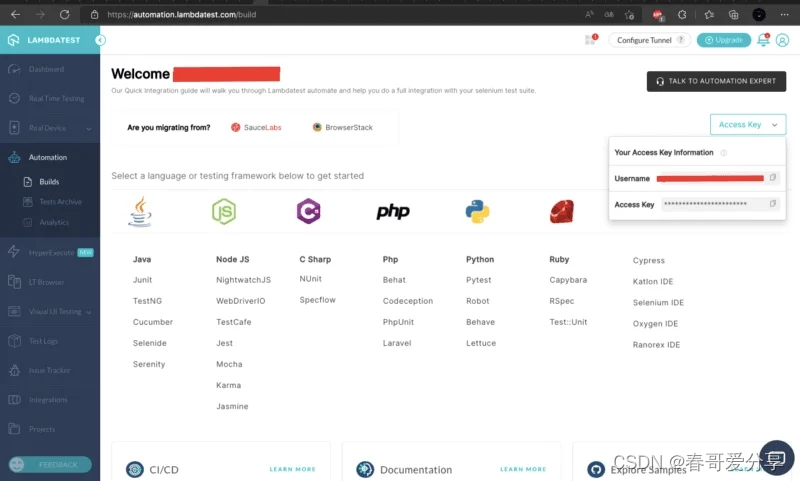Click the info icon beside Access Key Information
The width and height of the screenshot is (800, 481).
pyautogui.click(x=723, y=153)
